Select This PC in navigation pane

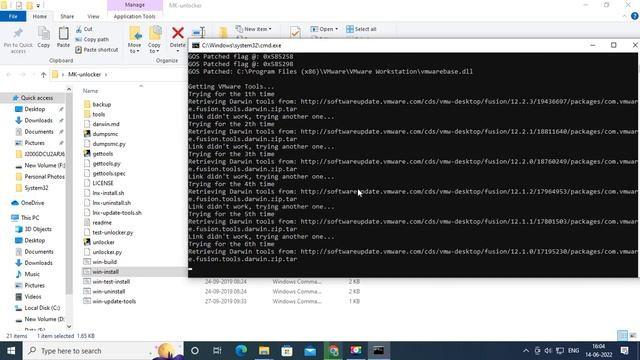click(30, 218)
